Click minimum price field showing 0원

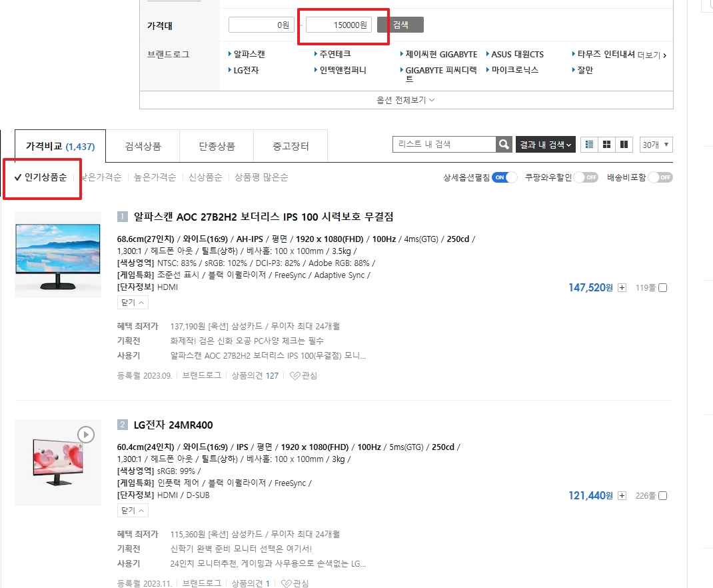(261, 25)
